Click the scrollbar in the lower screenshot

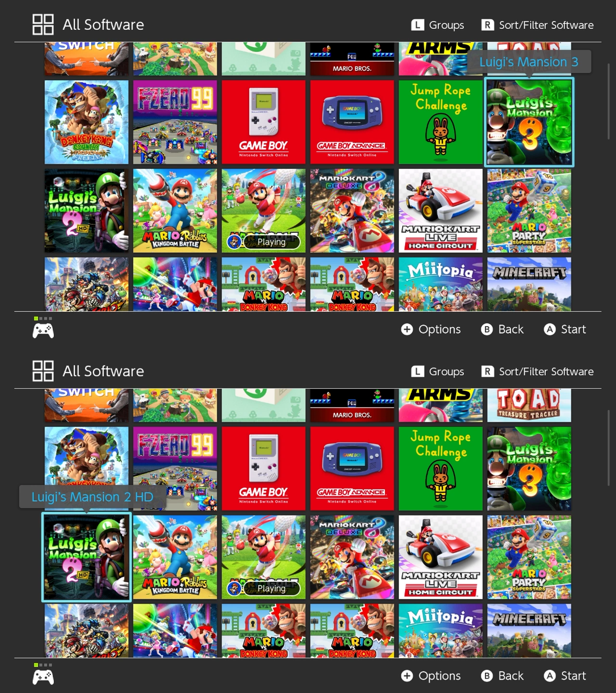[x=609, y=449]
